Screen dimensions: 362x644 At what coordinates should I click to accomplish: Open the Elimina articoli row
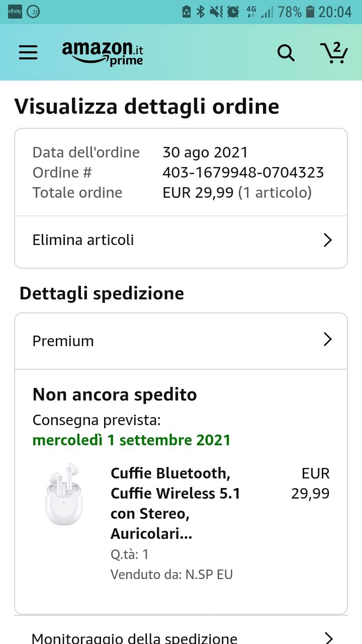181,240
